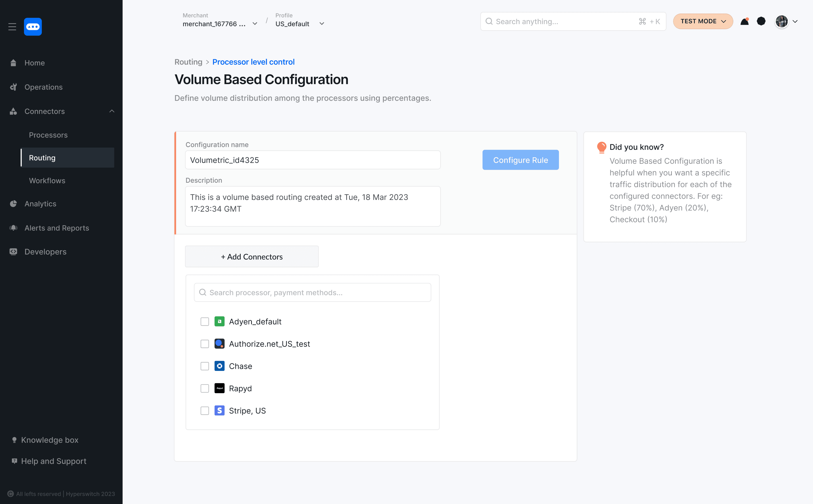
Task: Enable the Stripe, US checkbox
Action: click(x=205, y=411)
